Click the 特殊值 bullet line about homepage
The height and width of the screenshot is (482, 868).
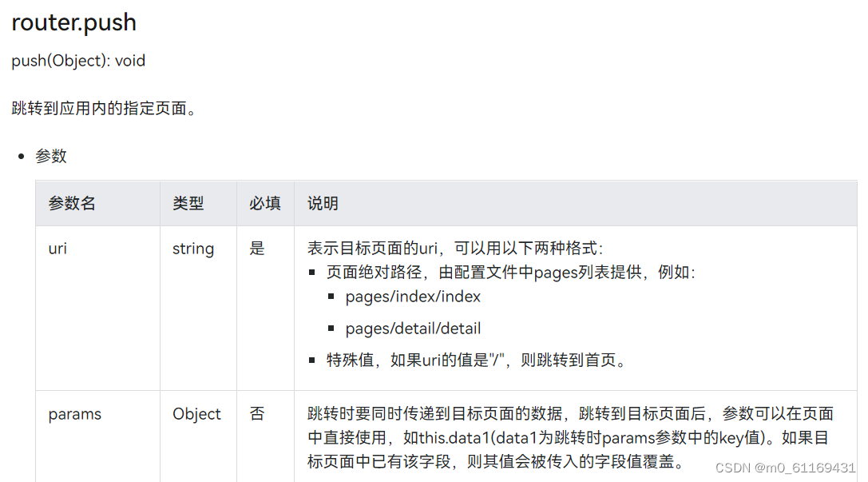pyautogui.click(x=476, y=361)
